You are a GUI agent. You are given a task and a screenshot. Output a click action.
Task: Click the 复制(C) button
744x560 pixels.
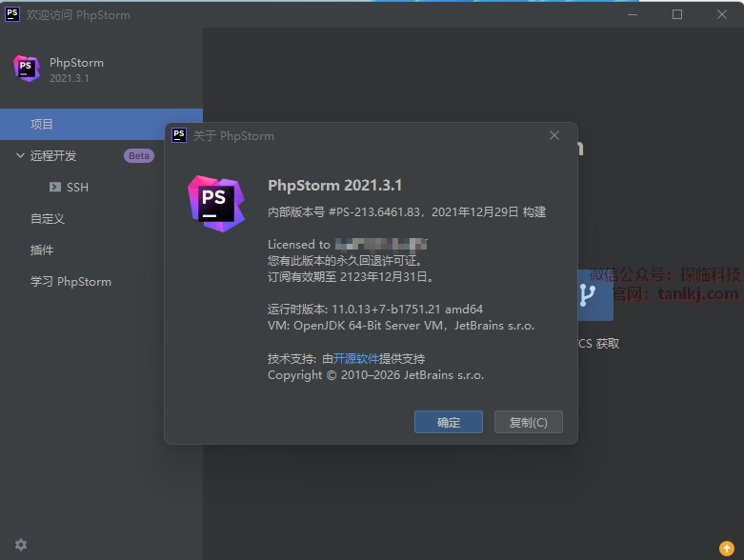click(529, 422)
